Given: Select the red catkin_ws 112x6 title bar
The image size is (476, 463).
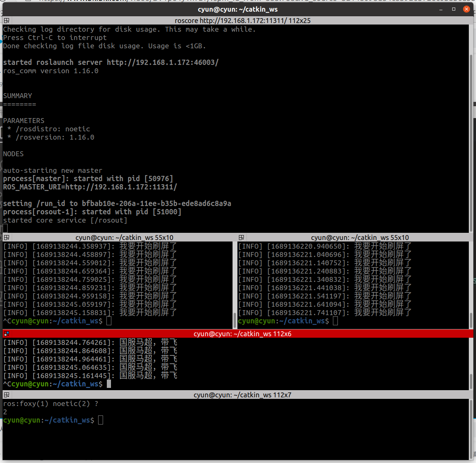Looking at the screenshot, I should tap(242, 334).
